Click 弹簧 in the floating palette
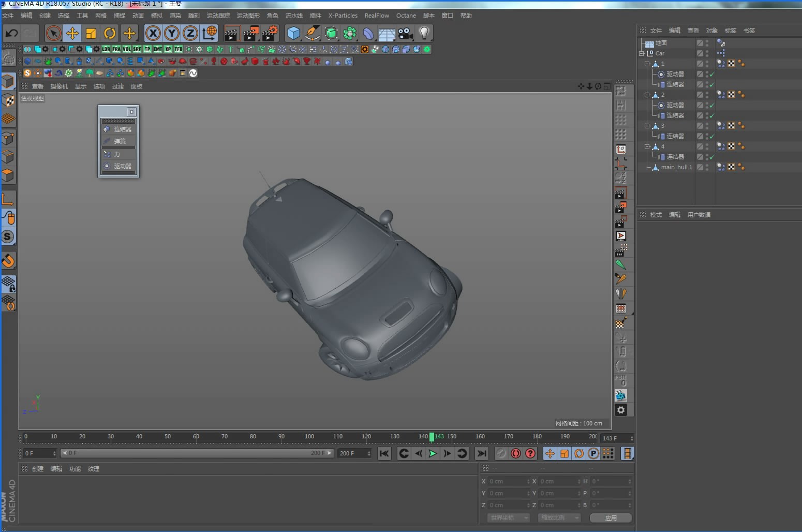This screenshot has height=532, width=802. (x=120, y=141)
